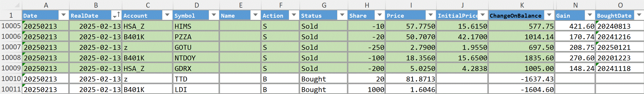This screenshot has height=94, width=644.
Task: Click the Price column filter button
Action: (x=430, y=15)
